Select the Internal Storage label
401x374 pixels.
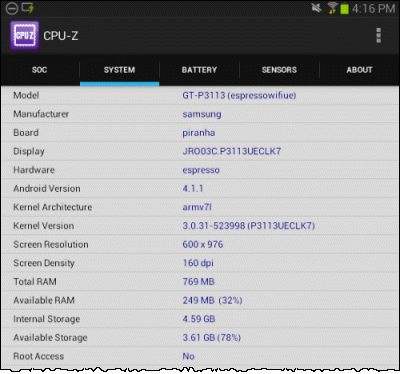pyautogui.click(x=47, y=319)
